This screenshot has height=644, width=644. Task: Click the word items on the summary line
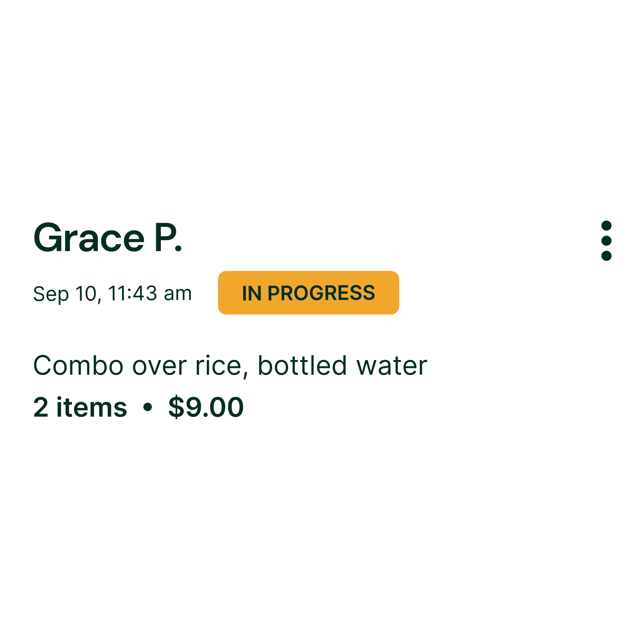(92, 407)
